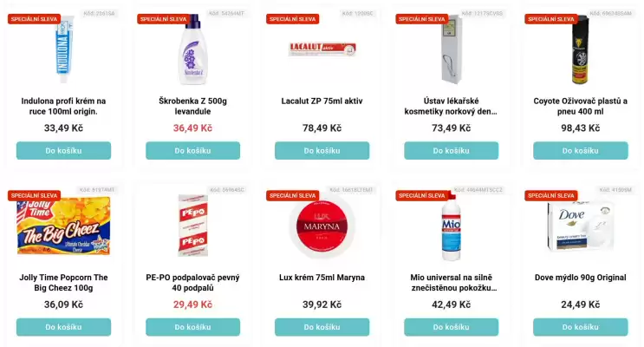
Task: Add Škrobenka Z levandule to cart
Action: [192, 150]
